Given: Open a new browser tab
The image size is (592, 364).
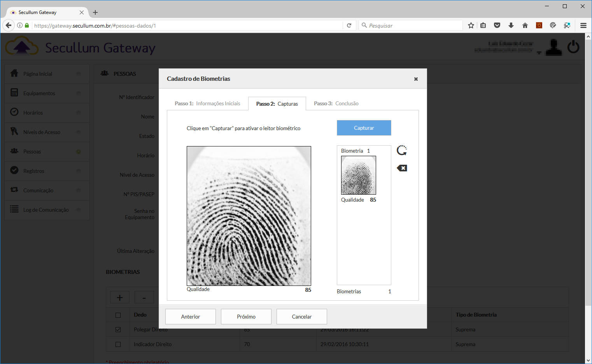Looking at the screenshot, I should pyautogui.click(x=95, y=12).
